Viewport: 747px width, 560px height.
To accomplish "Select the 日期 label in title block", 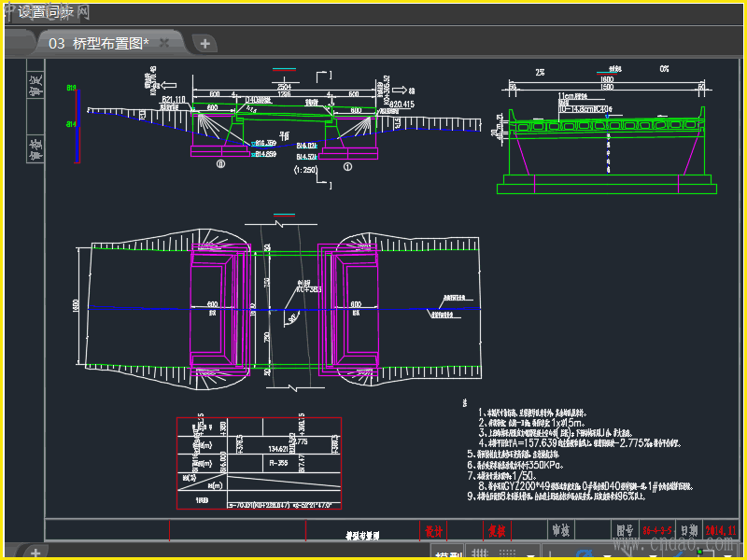I will tap(689, 530).
